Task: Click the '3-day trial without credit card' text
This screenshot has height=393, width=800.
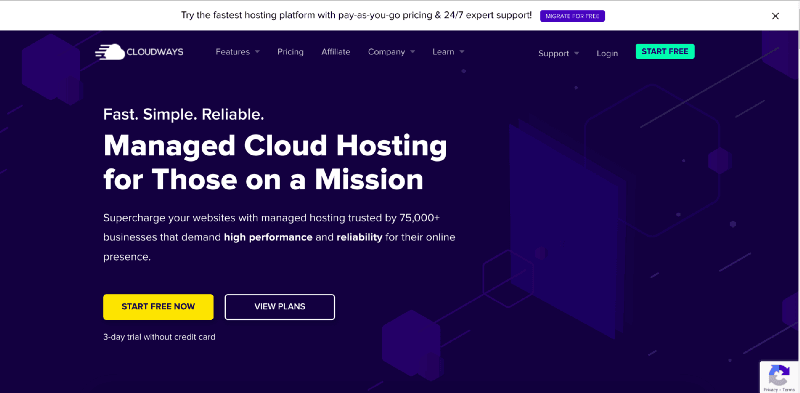Action: pyautogui.click(x=159, y=337)
